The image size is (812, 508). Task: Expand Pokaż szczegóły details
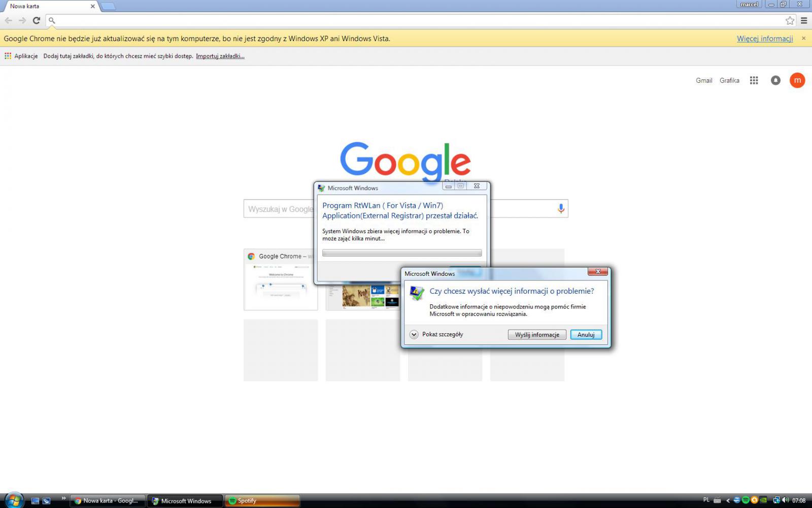tap(436, 334)
